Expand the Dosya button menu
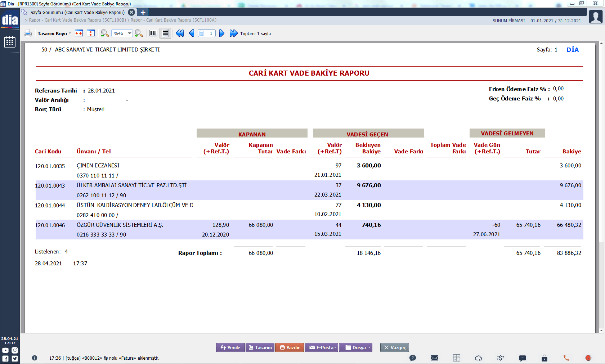 369,347
